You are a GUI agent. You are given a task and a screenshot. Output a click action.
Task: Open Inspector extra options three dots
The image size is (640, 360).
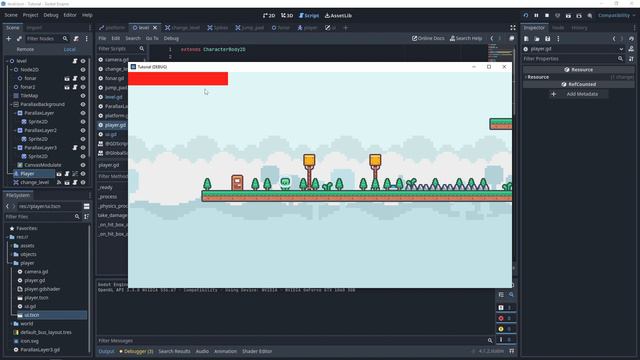tap(558, 39)
